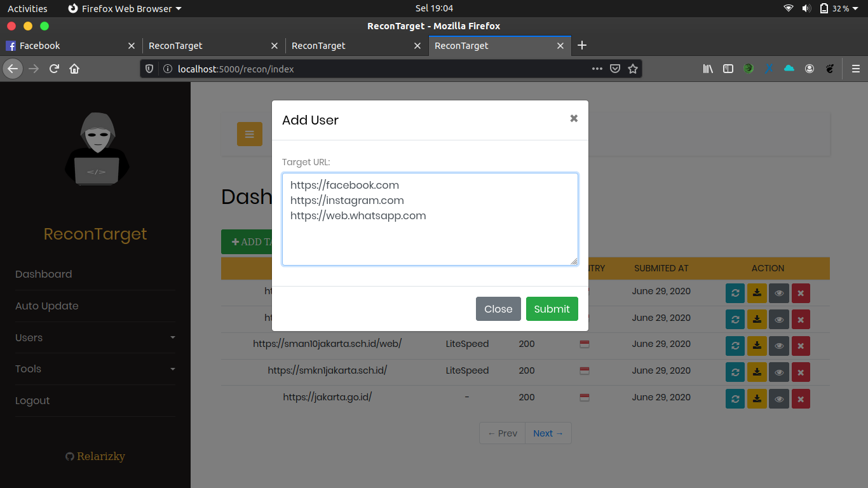Click the red delete icon for sman10jakarta.sch.id row
868x488 pixels.
pos(801,346)
